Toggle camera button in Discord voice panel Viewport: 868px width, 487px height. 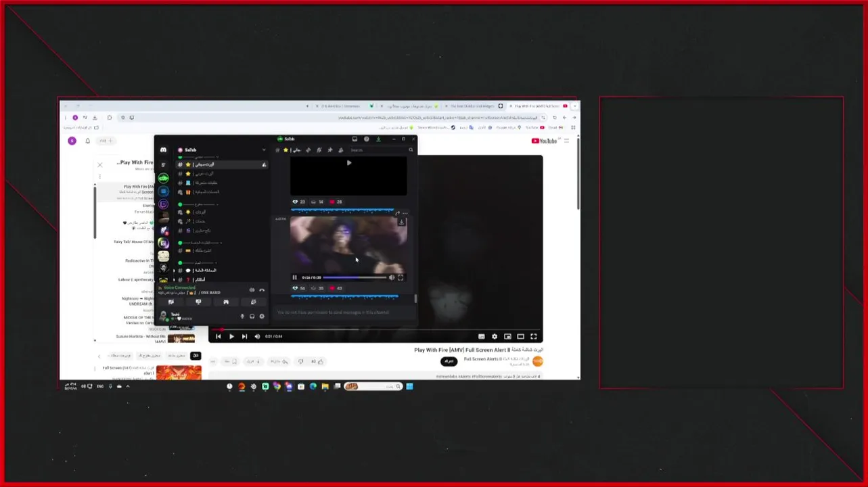[170, 302]
